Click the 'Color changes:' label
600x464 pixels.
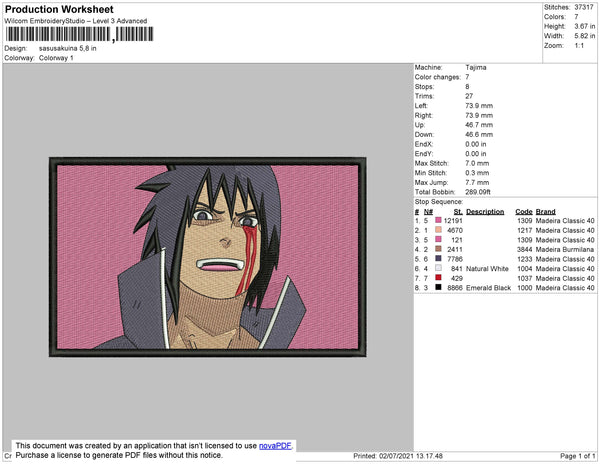(x=438, y=77)
